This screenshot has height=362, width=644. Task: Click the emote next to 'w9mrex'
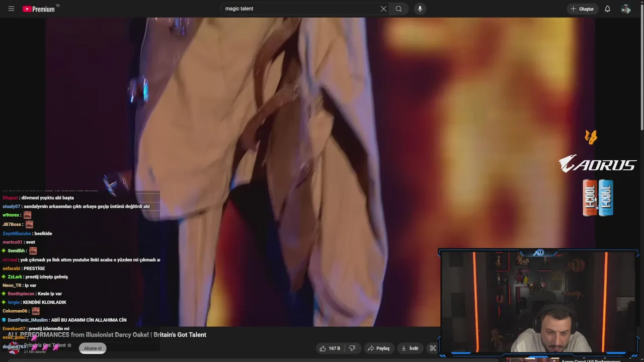click(27, 215)
